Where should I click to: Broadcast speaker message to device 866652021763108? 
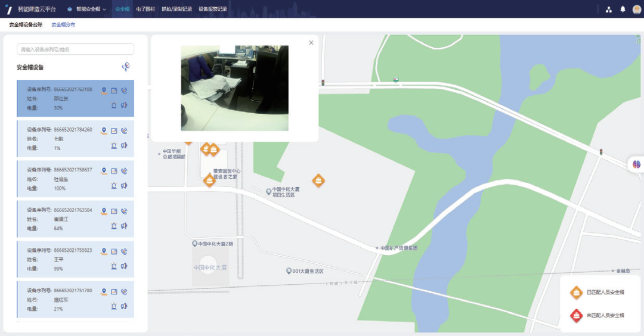pos(124,105)
